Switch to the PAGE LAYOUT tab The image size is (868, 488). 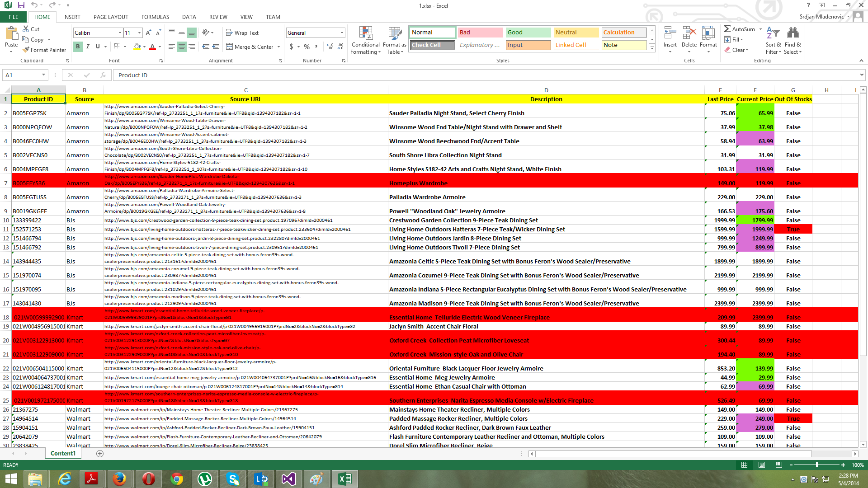click(111, 17)
